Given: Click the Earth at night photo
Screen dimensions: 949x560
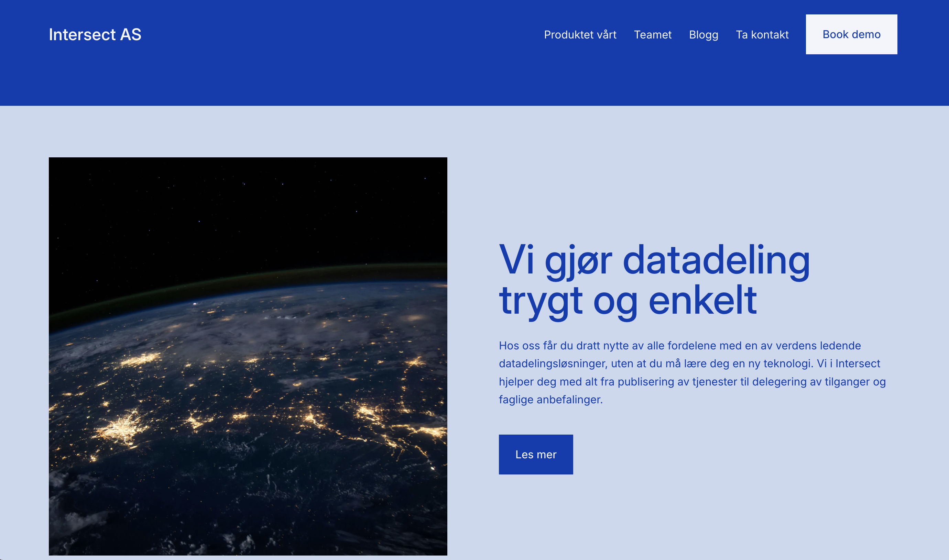Looking at the screenshot, I should [248, 356].
